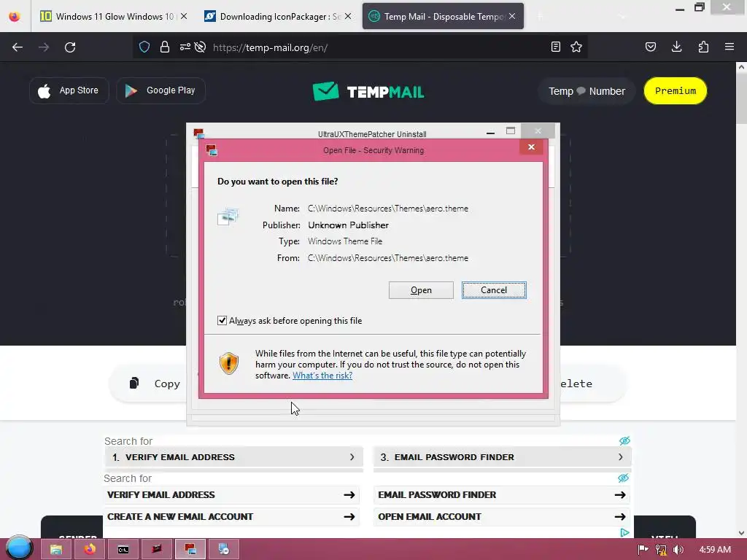Hide the second ad via the eye icon
The image size is (747, 560).
click(x=623, y=478)
